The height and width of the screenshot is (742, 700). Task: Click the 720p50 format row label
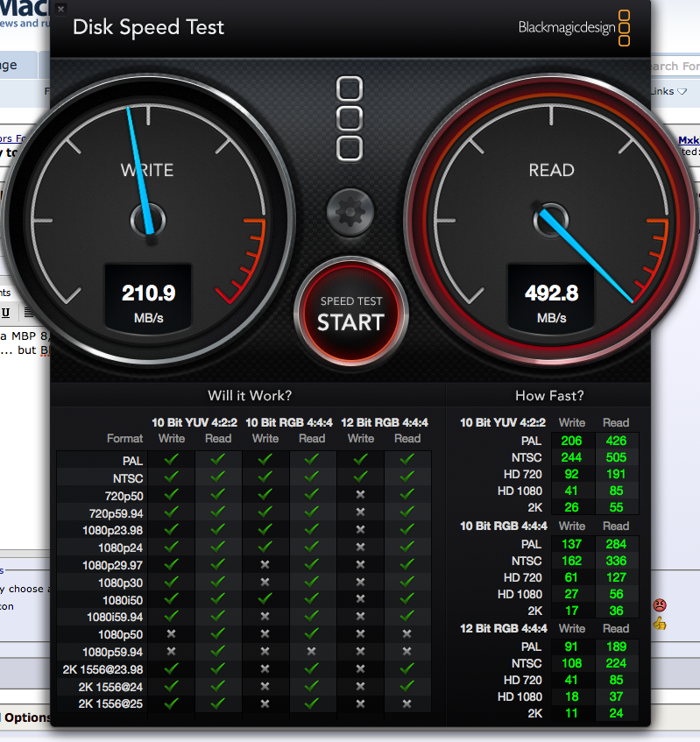click(x=124, y=496)
